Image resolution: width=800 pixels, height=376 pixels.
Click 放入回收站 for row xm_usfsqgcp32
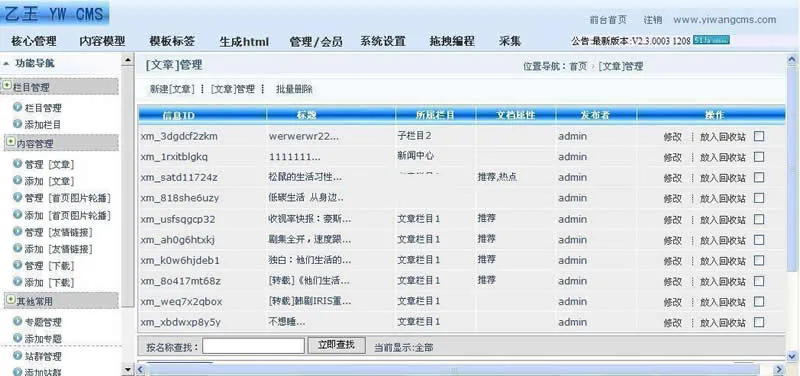tap(722, 219)
